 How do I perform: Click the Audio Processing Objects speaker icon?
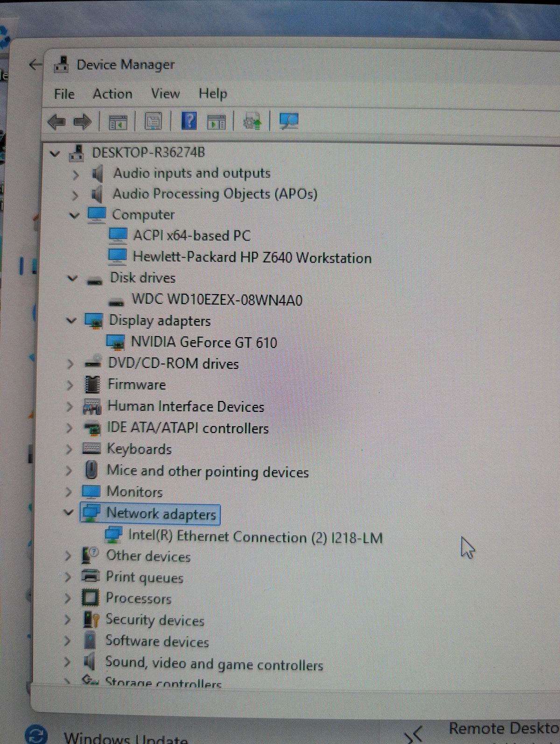click(x=97, y=194)
